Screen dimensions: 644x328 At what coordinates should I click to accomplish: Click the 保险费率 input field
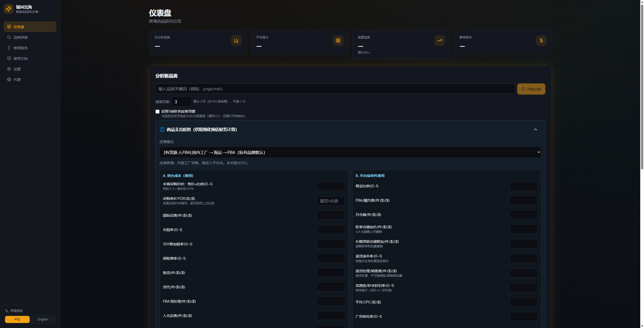331,258
